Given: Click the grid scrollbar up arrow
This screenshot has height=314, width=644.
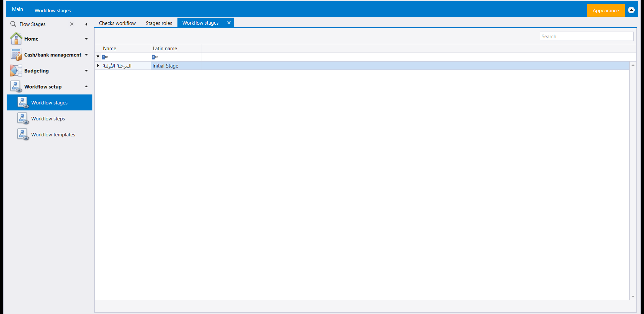Looking at the screenshot, I should coord(633,65).
